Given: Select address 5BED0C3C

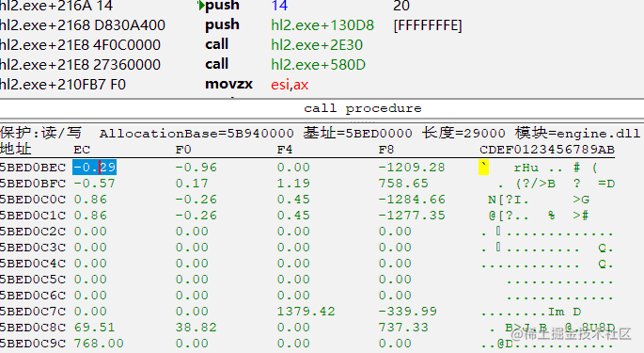Looking at the screenshot, I should point(33,248).
